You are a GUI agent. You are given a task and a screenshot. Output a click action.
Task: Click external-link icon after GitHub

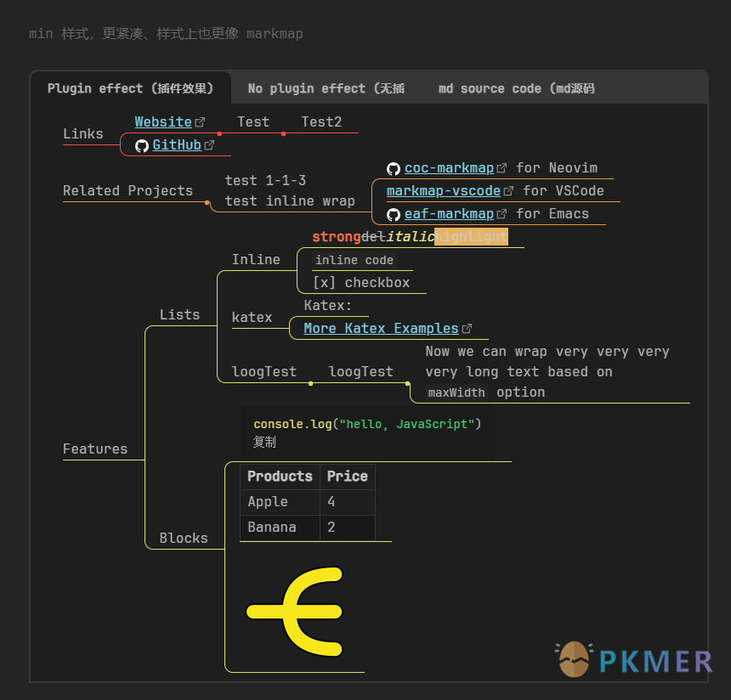click(x=209, y=145)
